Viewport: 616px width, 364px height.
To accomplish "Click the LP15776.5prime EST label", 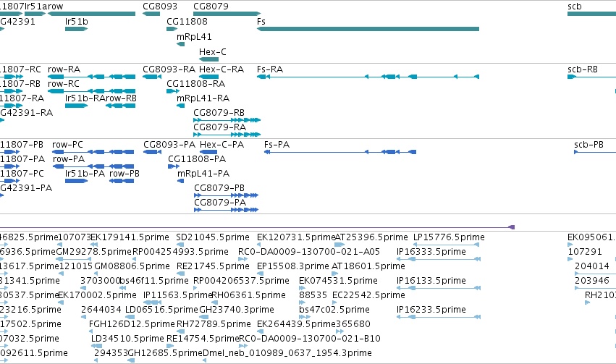I will pos(449,237).
